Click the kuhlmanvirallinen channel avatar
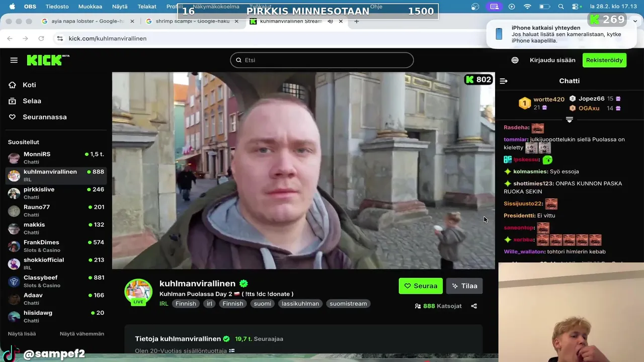The image size is (644, 362). point(138,292)
